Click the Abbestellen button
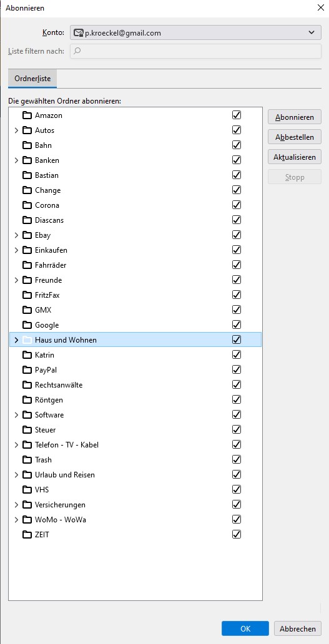The width and height of the screenshot is (329, 644). pos(295,137)
